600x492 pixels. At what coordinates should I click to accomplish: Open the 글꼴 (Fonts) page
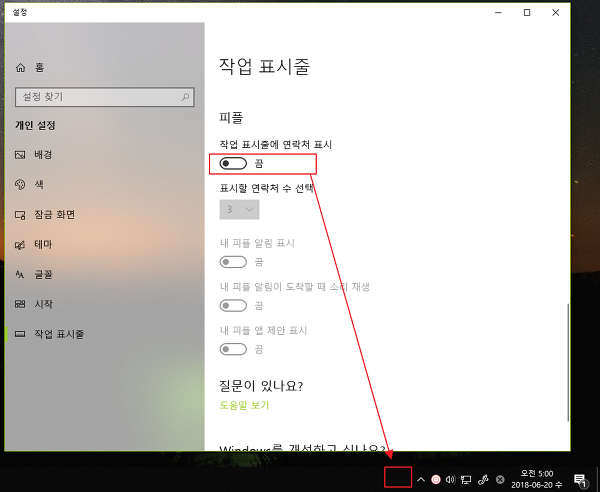click(34, 274)
